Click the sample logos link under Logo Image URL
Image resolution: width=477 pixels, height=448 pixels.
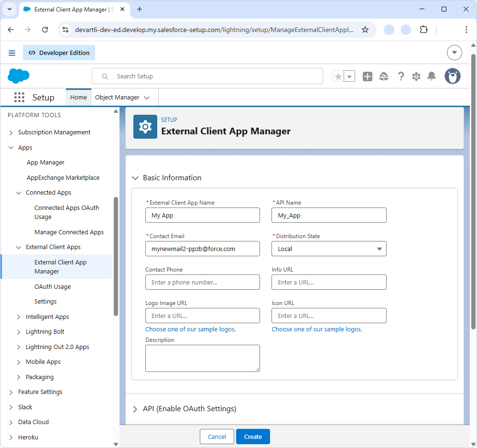pyautogui.click(x=190, y=329)
